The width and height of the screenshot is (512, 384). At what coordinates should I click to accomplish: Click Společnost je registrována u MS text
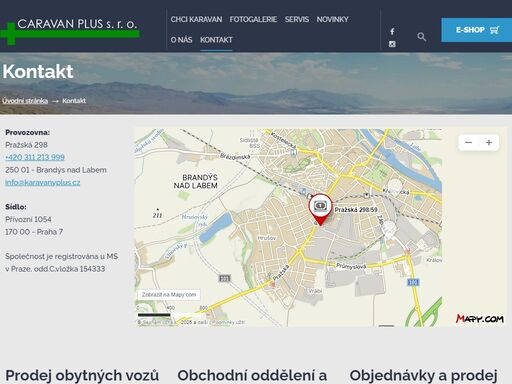[62, 256]
